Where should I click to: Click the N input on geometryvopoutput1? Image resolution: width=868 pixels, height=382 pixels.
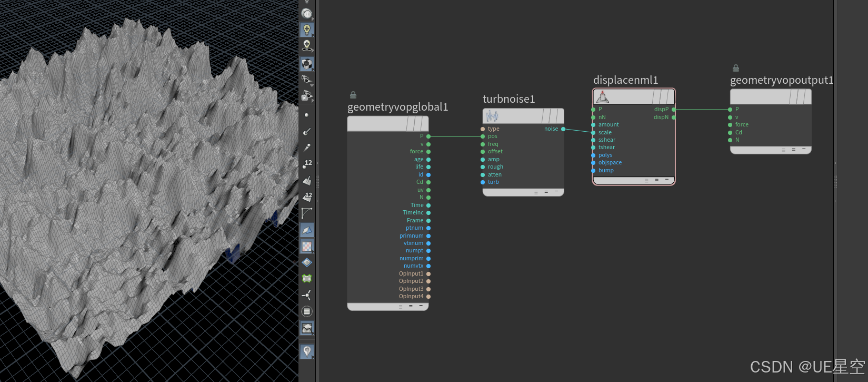tap(730, 140)
